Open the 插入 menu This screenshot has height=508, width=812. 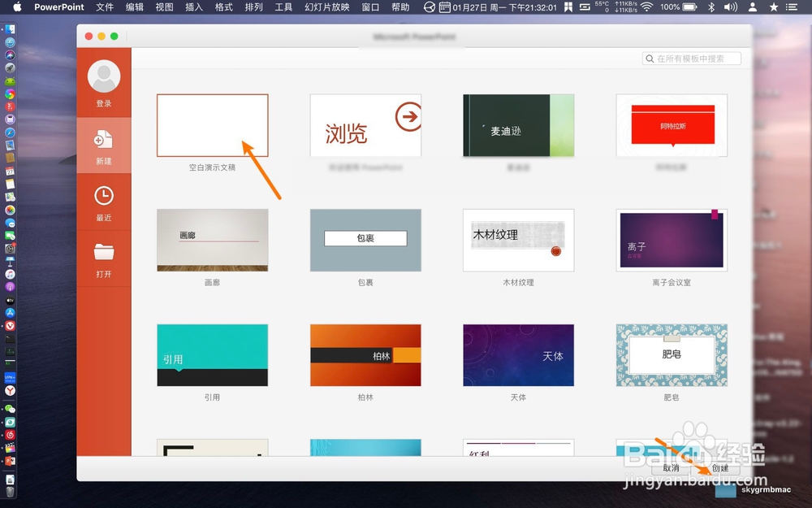(x=194, y=7)
